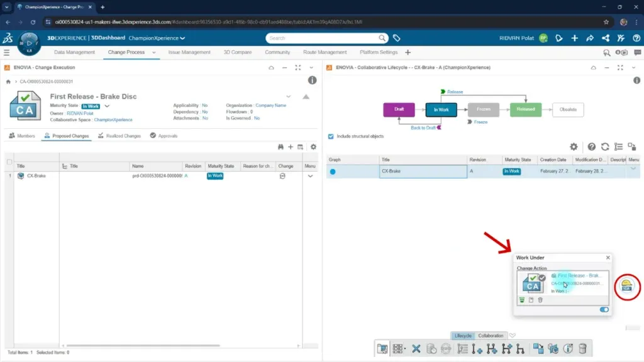Click the 3DEXPERIENCE compass icon

pos(29,43)
